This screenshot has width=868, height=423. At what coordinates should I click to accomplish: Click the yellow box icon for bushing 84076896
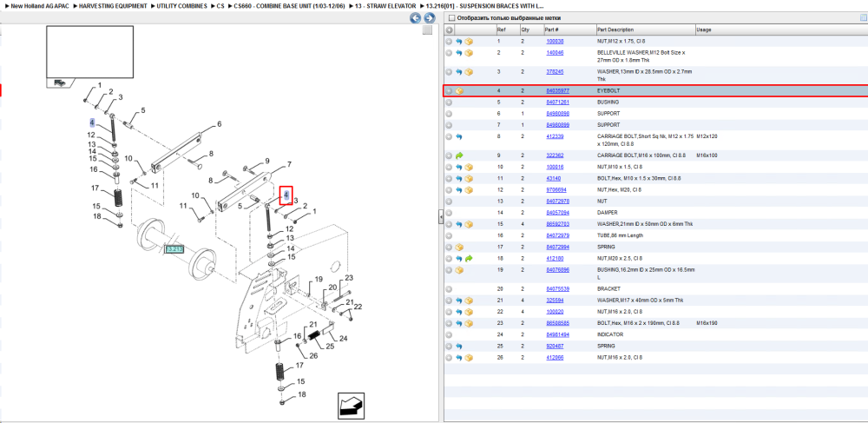459,270
